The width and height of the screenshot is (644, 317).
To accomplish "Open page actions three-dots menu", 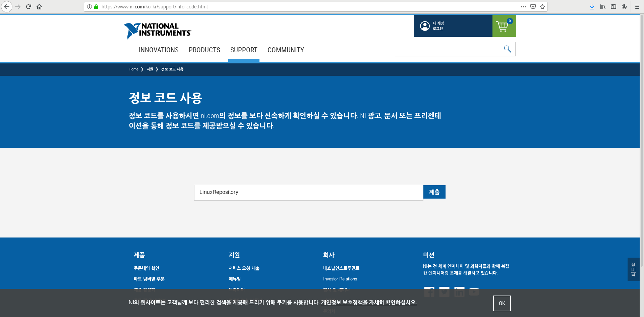I will point(524,7).
